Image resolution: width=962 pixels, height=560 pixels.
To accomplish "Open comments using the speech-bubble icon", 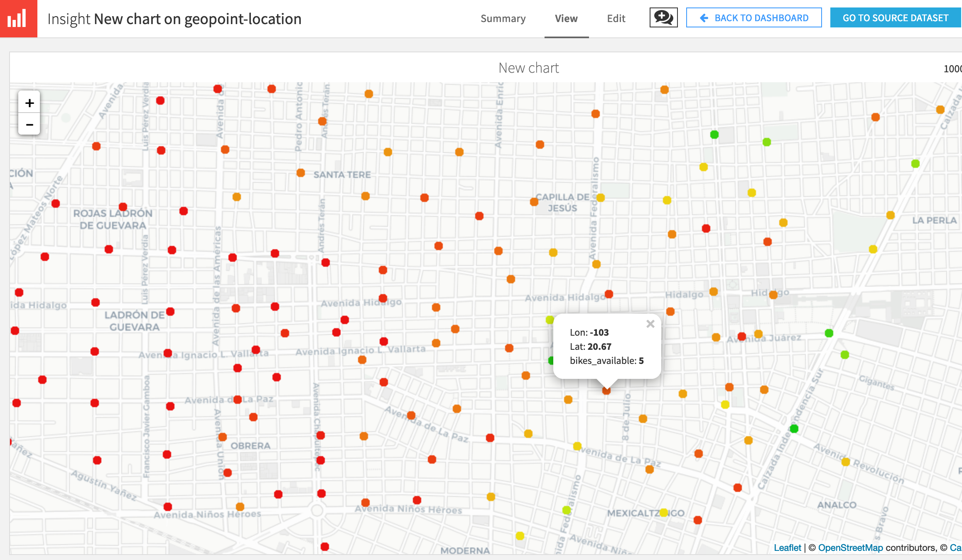I will 663,18.
